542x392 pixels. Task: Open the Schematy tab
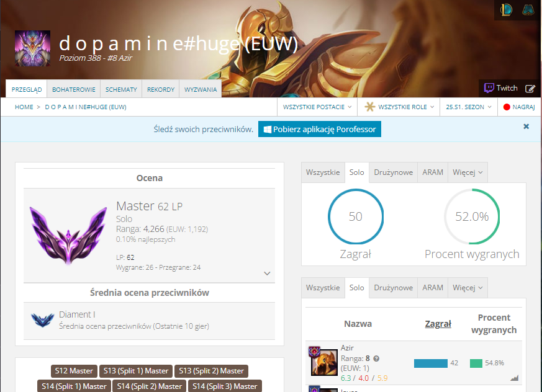[121, 89]
